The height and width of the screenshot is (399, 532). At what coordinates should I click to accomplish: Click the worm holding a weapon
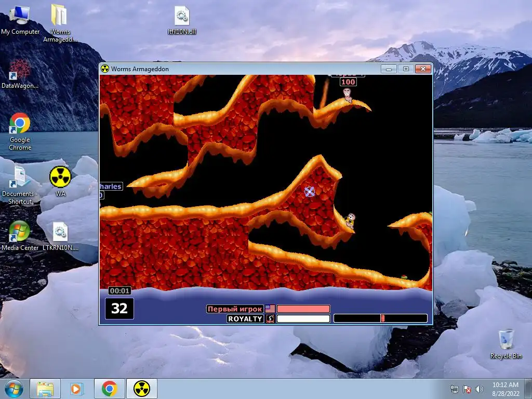[351, 220]
